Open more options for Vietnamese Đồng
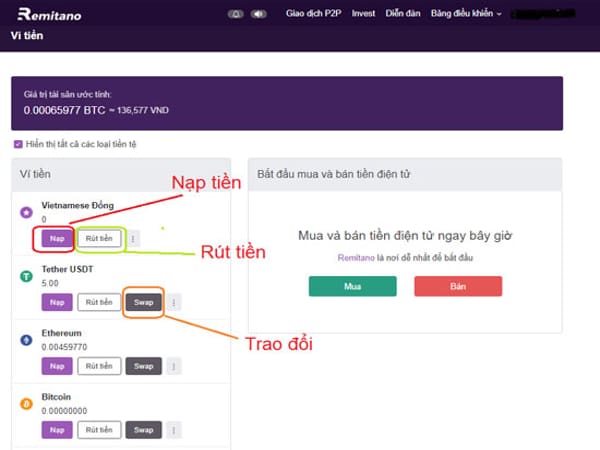 coord(133,239)
